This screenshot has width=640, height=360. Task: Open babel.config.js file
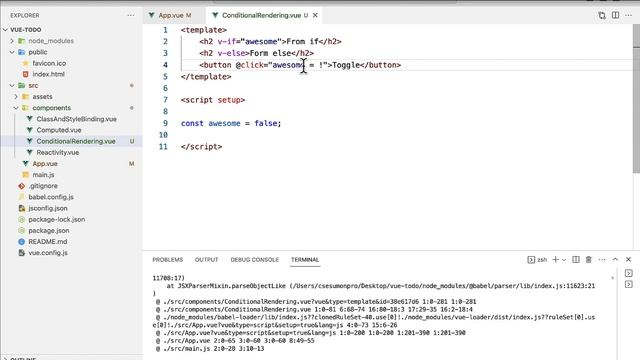pos(51,197)
